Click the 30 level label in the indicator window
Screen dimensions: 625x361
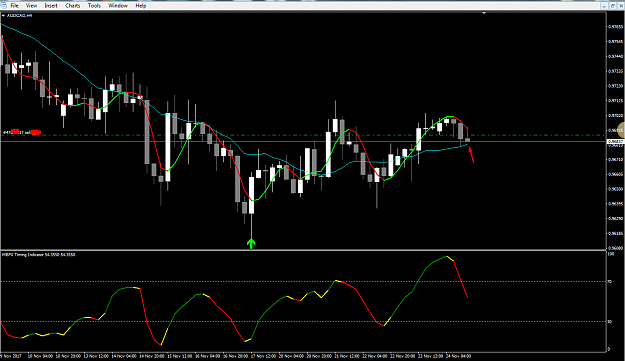coord(609,322)
